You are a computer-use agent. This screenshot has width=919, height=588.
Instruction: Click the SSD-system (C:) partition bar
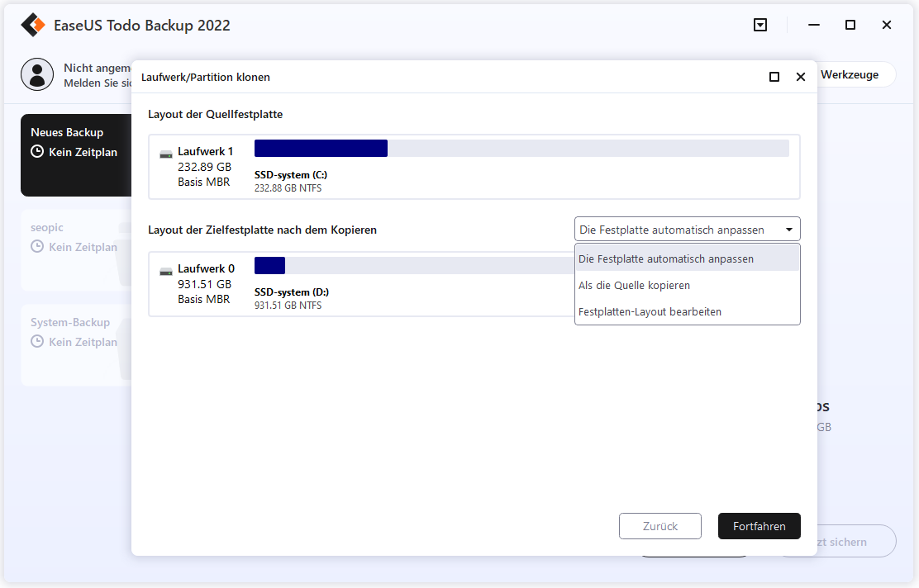[x=521, y=148]
